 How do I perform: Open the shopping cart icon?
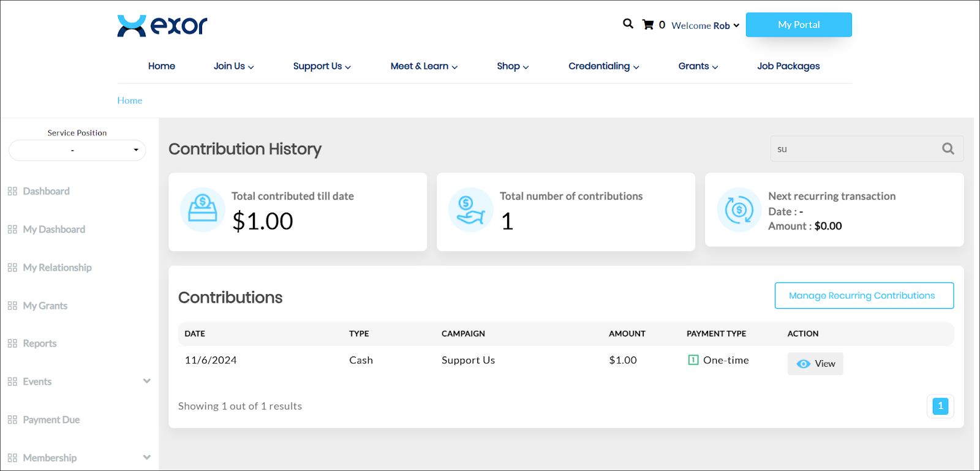coord(648,24)
